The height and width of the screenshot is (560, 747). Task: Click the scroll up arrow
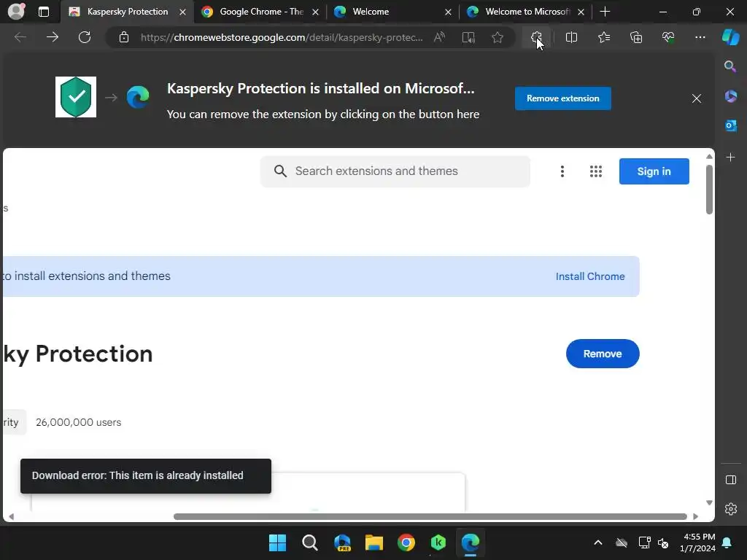coord(709,157)
